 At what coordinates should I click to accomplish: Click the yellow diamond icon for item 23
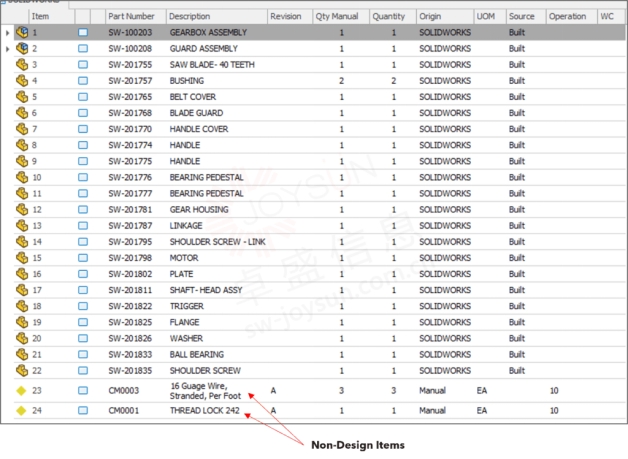tap(21, 391)
